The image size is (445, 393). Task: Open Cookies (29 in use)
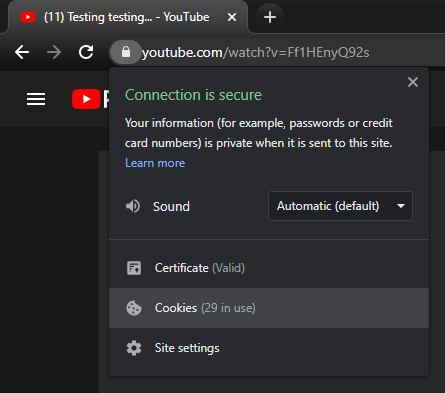[x=269, y=308]
